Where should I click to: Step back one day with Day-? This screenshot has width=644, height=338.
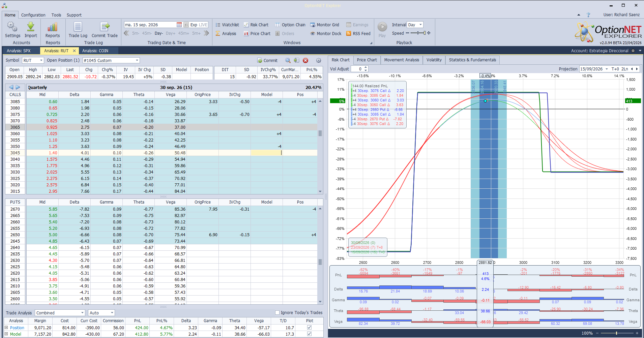[158, 33]
